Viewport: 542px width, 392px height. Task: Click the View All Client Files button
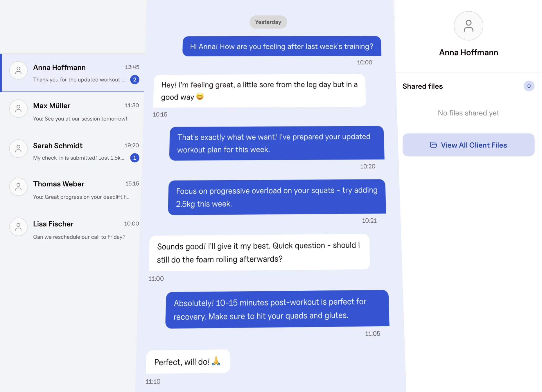pyautogui.click(x=468, y=145)
